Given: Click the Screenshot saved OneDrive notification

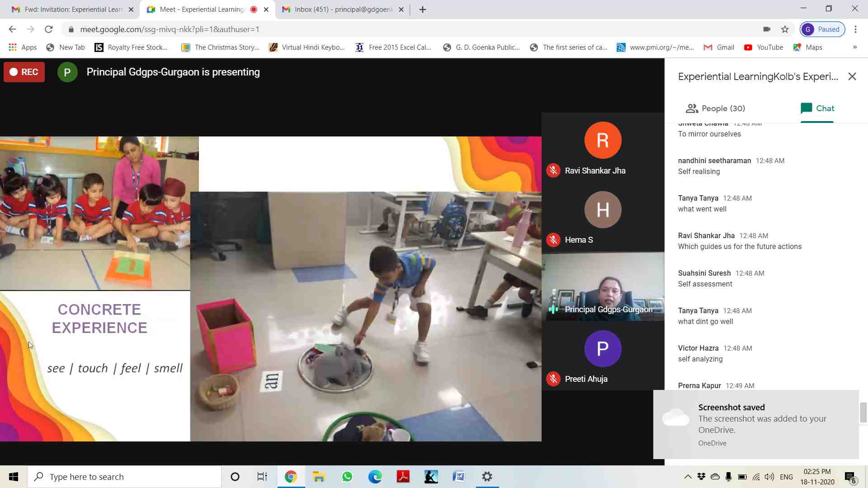Looking at the screenshot, I should pos(756,425).
